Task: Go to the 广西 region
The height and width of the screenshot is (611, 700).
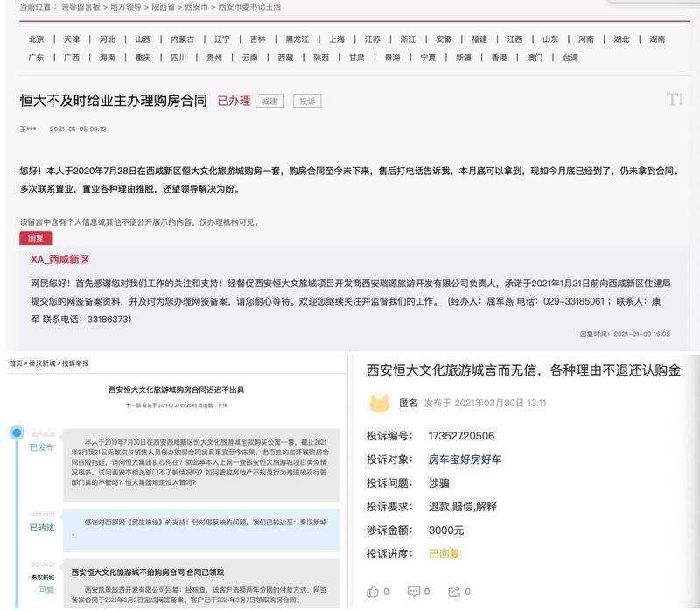Action: pyautogui.click(x=72, y=58)
